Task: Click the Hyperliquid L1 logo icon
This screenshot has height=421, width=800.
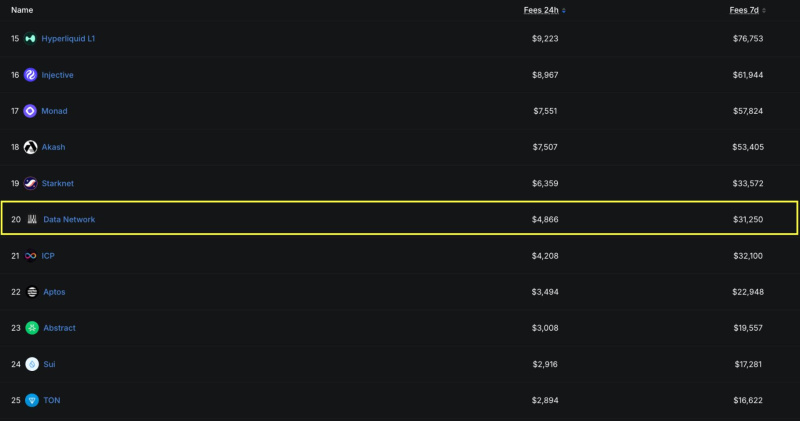Action: [x=30, y=39]
